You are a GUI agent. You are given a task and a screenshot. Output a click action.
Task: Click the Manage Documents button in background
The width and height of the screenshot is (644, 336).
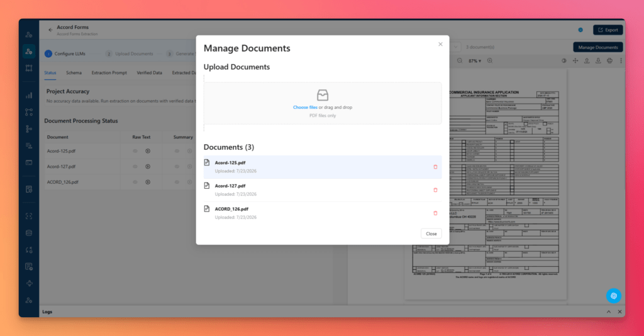597,47
